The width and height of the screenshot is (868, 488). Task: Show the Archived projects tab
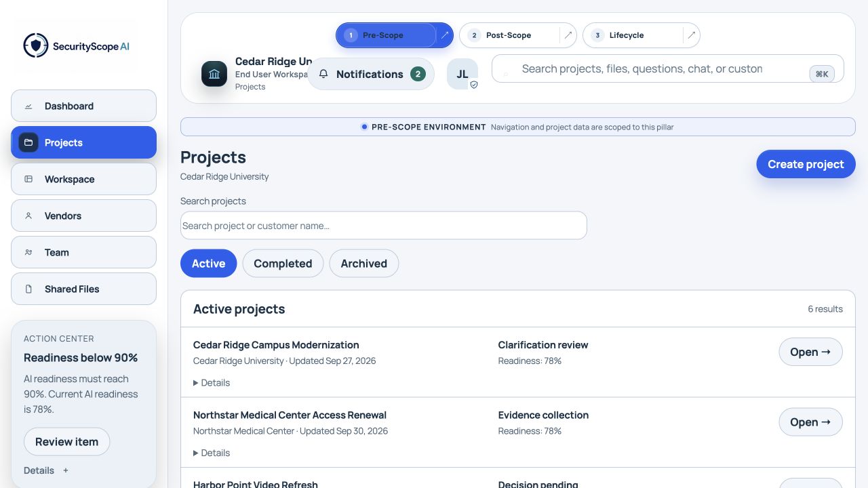364,264
